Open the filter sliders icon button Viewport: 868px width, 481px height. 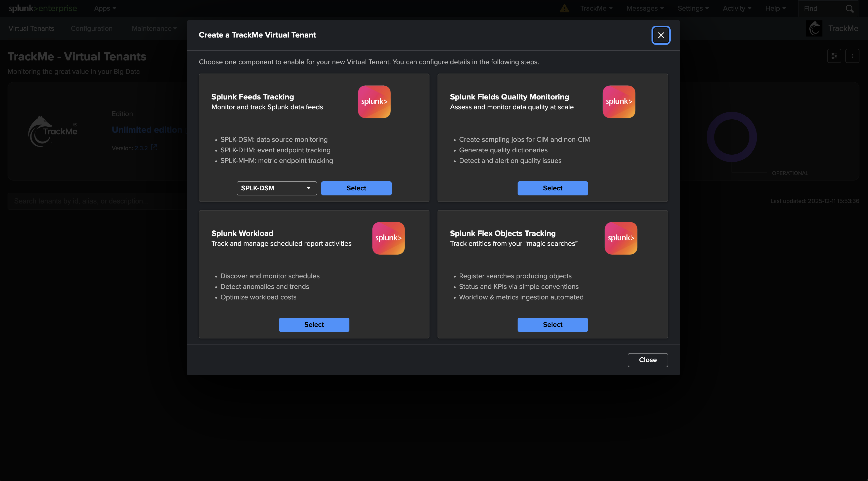click(x=834, y=56)
